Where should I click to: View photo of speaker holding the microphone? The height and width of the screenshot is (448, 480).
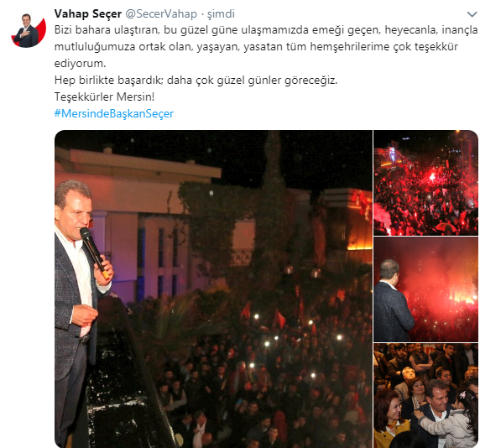point(213,289)
